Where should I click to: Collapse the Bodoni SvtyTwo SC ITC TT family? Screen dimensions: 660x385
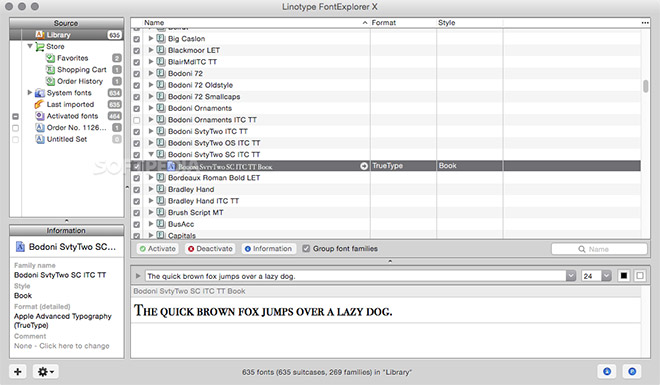[x=151, y=154]
